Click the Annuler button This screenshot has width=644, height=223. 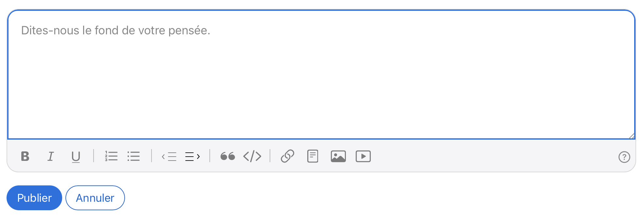95,198
